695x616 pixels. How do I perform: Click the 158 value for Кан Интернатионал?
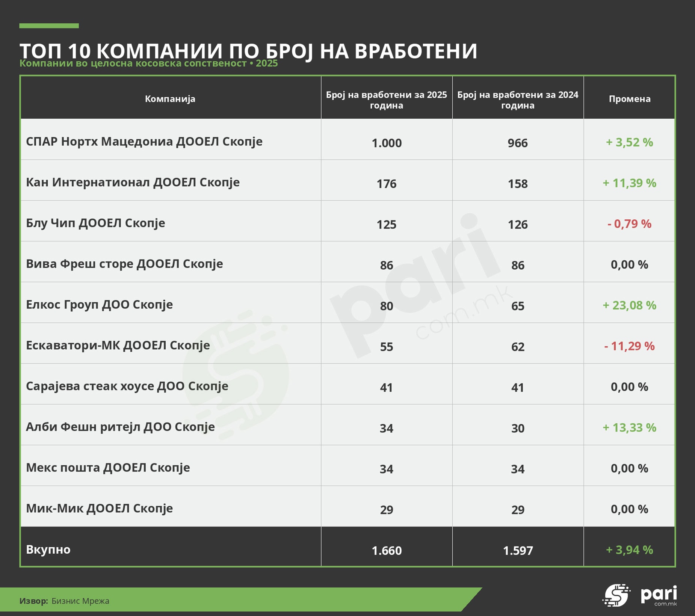pos(518,184)
